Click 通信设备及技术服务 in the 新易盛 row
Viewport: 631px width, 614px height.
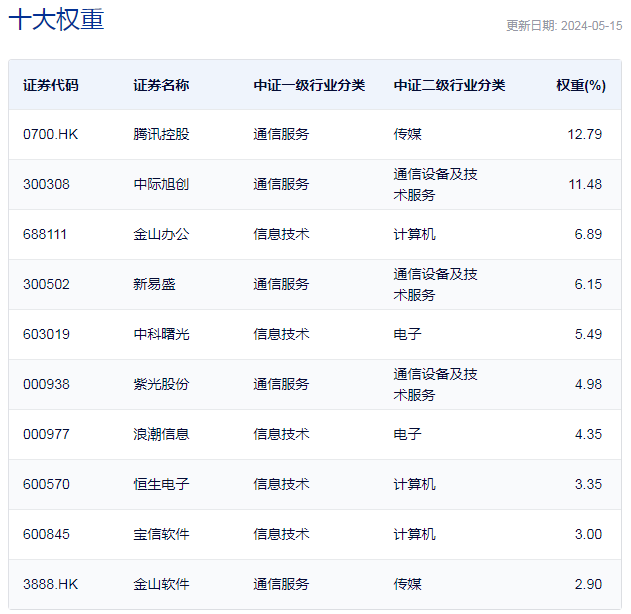[x=435, y=284]
